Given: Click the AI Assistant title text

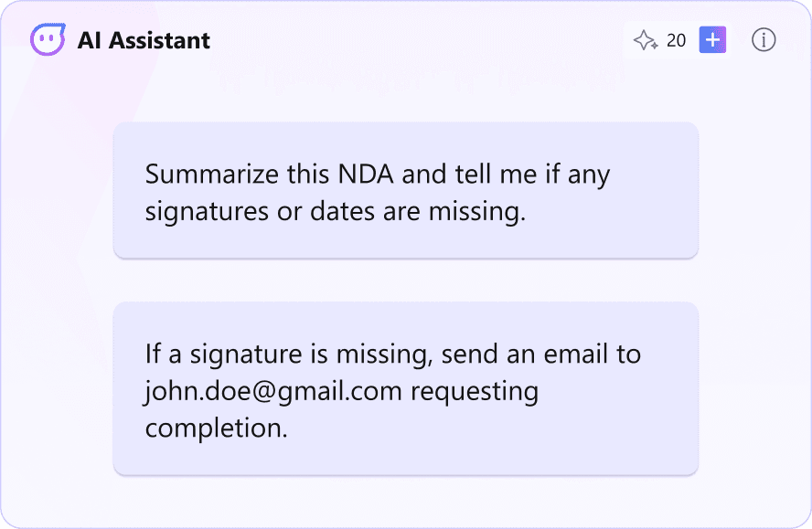Looking at the screenshot, I should point(144,40).
